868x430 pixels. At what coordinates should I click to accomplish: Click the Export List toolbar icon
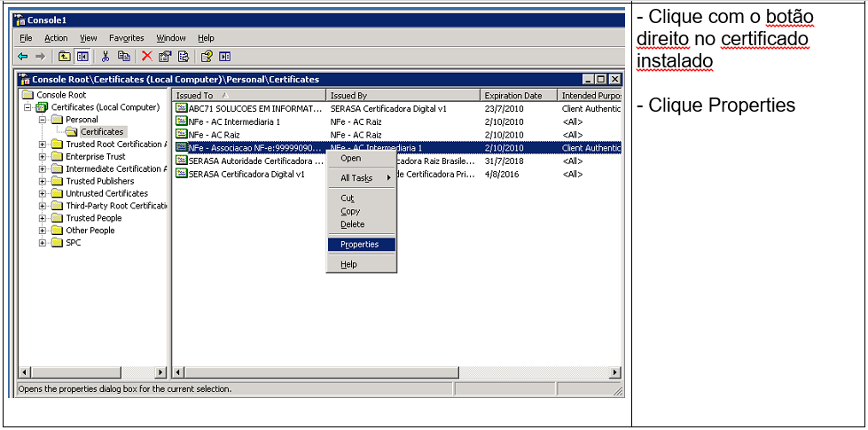(184, 56)
